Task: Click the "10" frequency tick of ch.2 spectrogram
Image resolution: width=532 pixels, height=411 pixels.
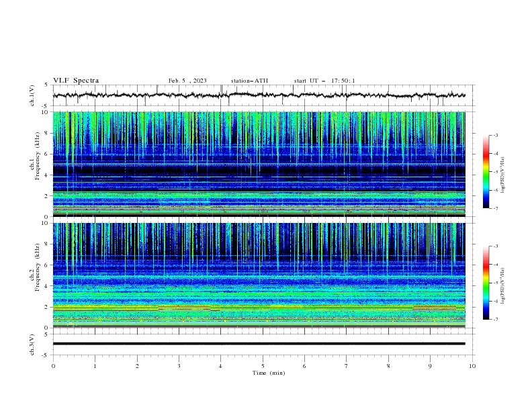Action: [x=45, y=223]
